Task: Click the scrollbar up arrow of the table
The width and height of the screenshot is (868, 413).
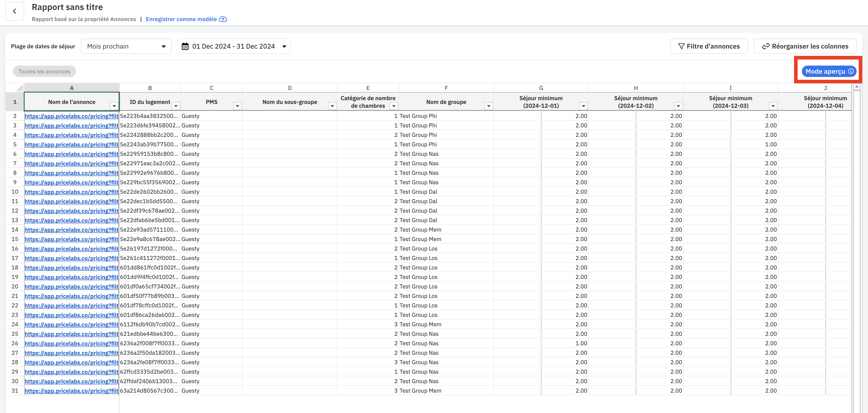Action: 857,87
